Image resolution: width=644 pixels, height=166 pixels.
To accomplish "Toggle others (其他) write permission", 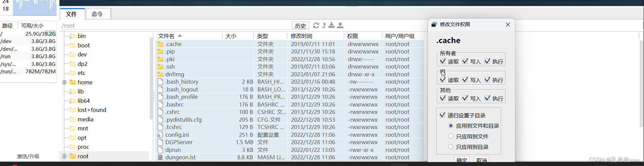I will [465, 98].
